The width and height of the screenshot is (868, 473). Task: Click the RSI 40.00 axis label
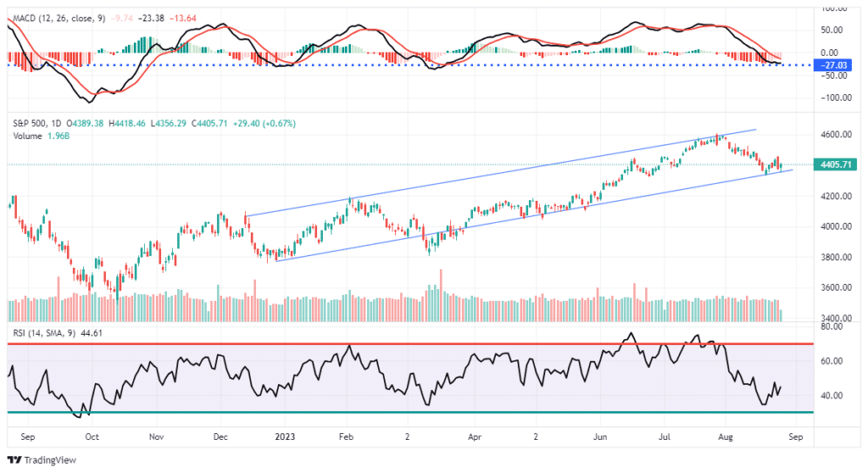(832, 396)
